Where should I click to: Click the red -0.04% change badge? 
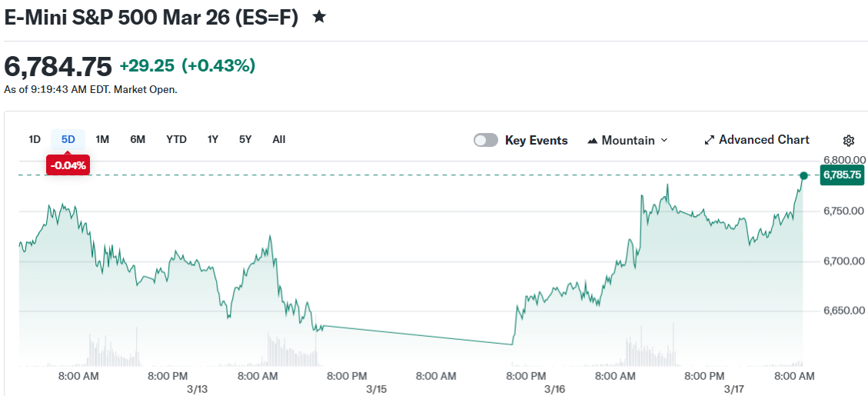click(x=68, y=165)
